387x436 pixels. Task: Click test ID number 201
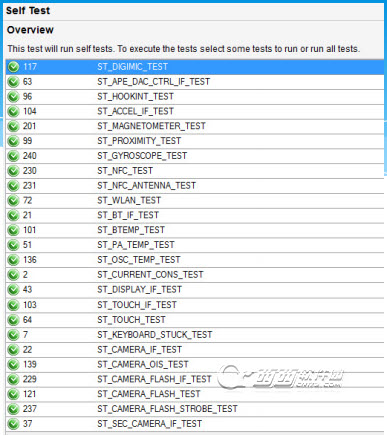(x=29, y=126)
